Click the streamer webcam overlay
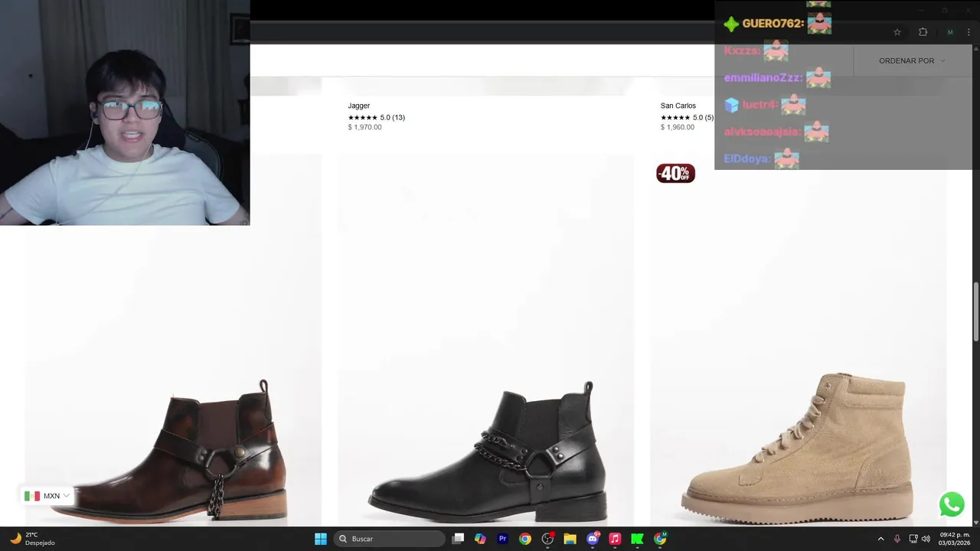Viewport: 980px width, 551px height. click(x=125, y=112)
